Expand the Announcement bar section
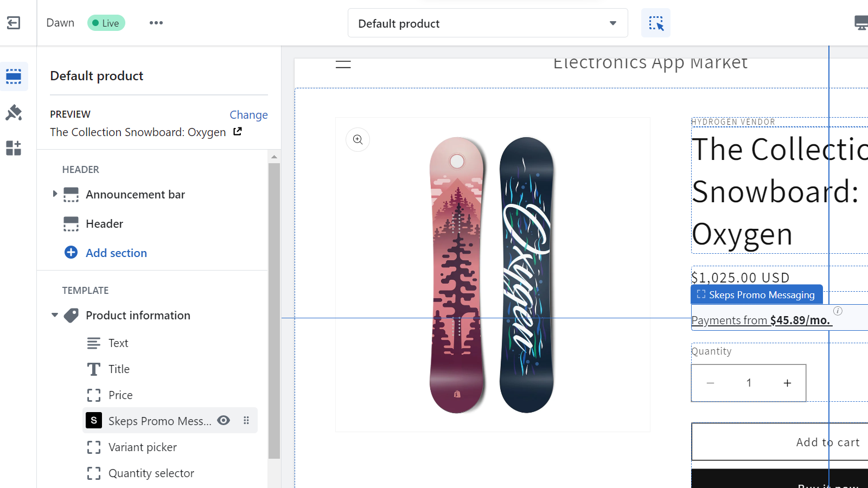 point(55,194)
